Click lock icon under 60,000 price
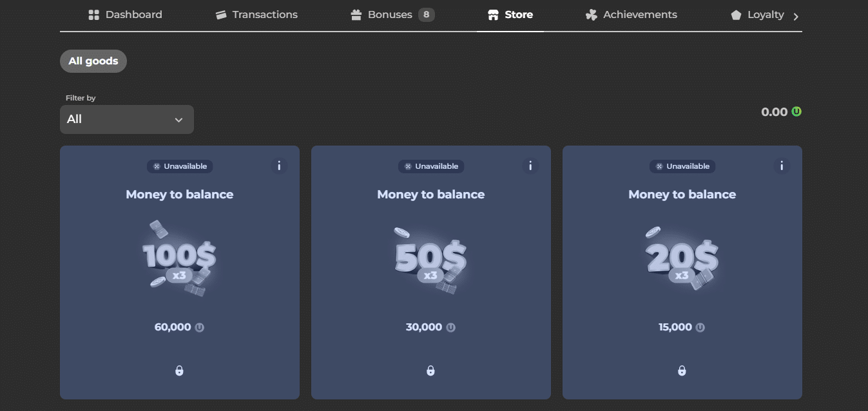Image resolution: width=868 pixels, height=411 pixels. pos(179,370)
